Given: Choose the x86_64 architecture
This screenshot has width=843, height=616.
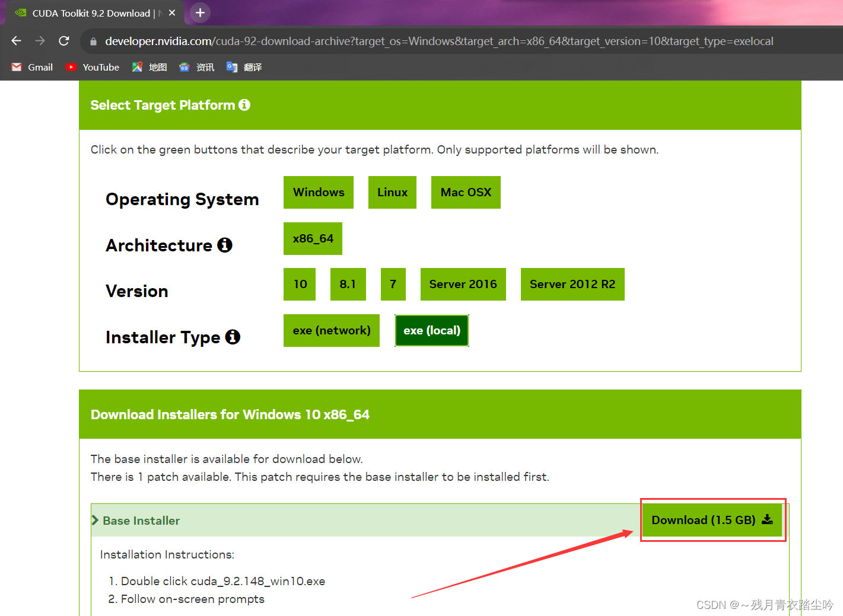Looking at the screenshot, I should [313, 238].
